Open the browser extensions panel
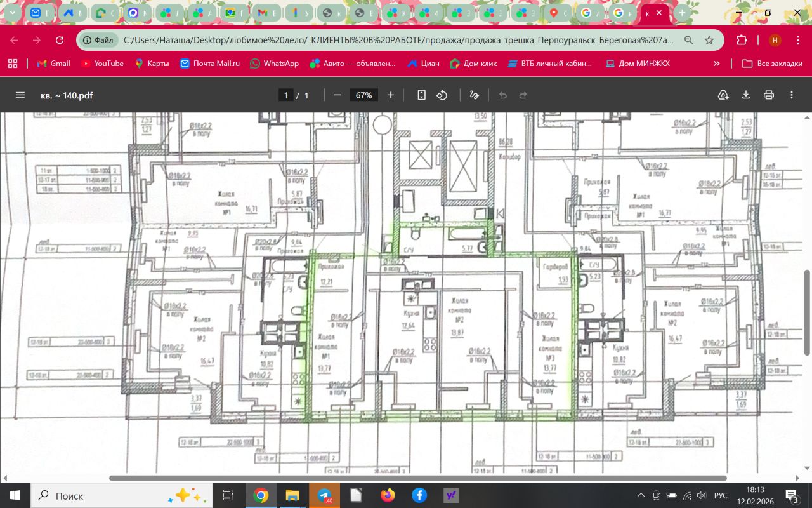The image size is (812, 508). (742, 40)
